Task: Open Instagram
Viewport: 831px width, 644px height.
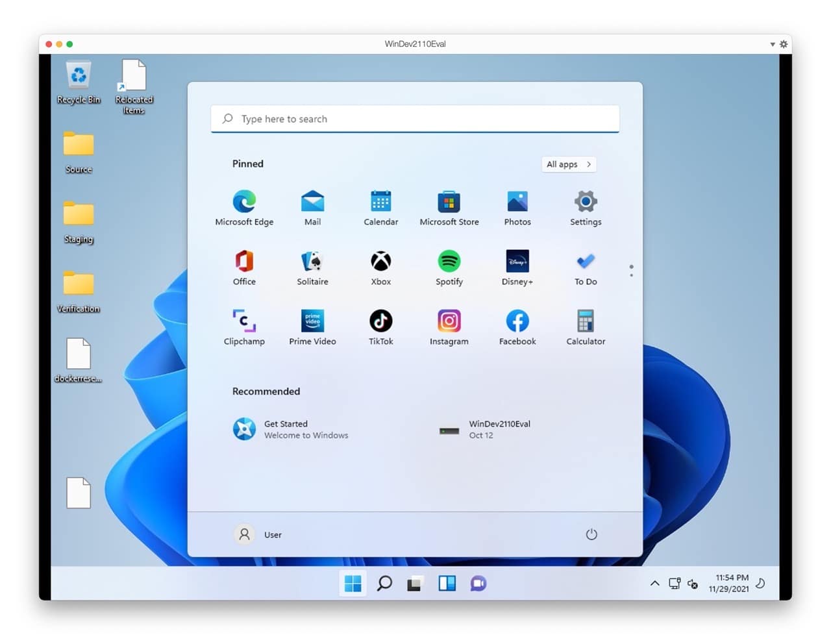Action: (x=449, y=327)
